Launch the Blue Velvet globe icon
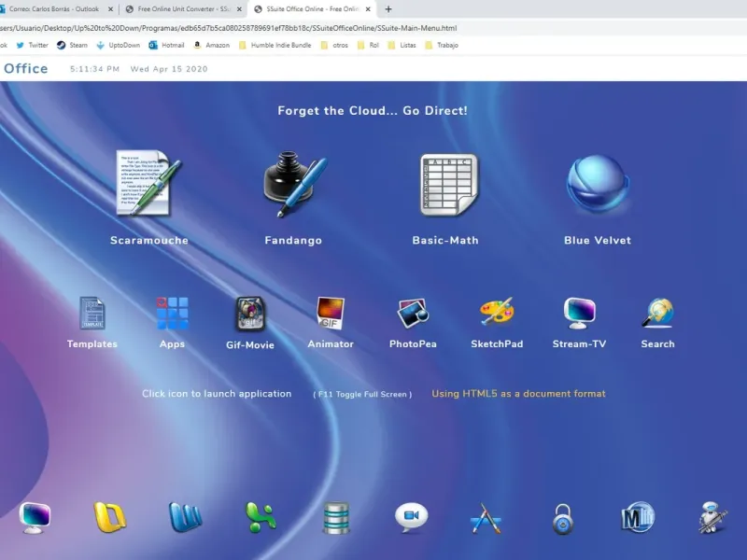The image size is (747, 560). click(599, 184)
